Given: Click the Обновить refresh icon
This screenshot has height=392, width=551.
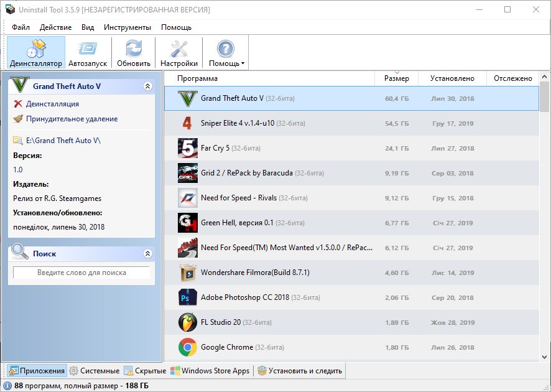Looking at the screenshot, I should pos(134,49).
